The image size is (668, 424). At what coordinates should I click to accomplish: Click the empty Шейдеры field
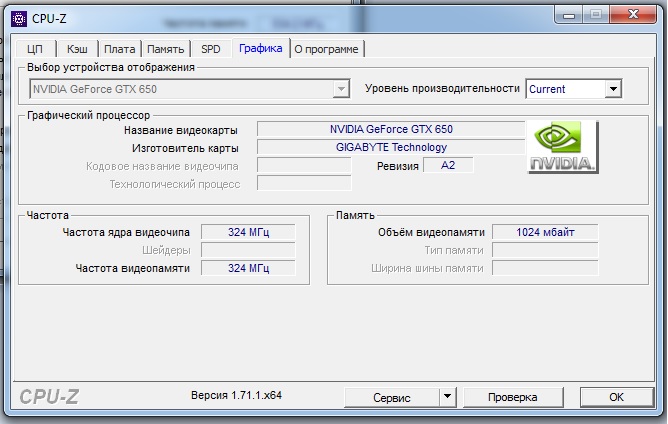pos(248,250)
